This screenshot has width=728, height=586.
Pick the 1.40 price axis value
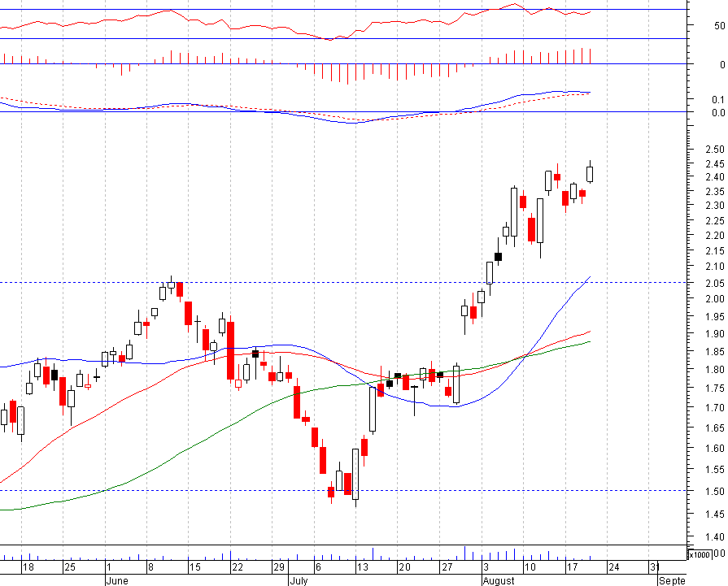[714, 536]
